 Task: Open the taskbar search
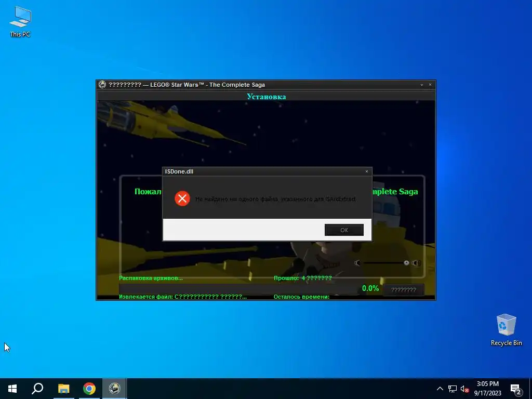(x=37, y=389)
